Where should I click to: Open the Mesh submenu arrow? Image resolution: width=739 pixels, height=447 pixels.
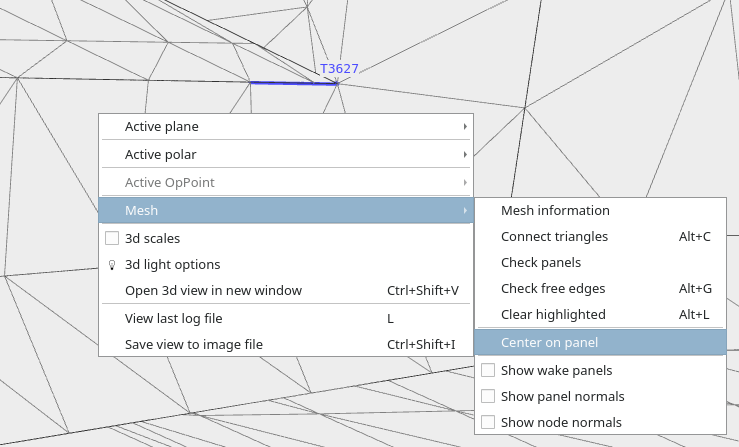(x=465, y=210)
